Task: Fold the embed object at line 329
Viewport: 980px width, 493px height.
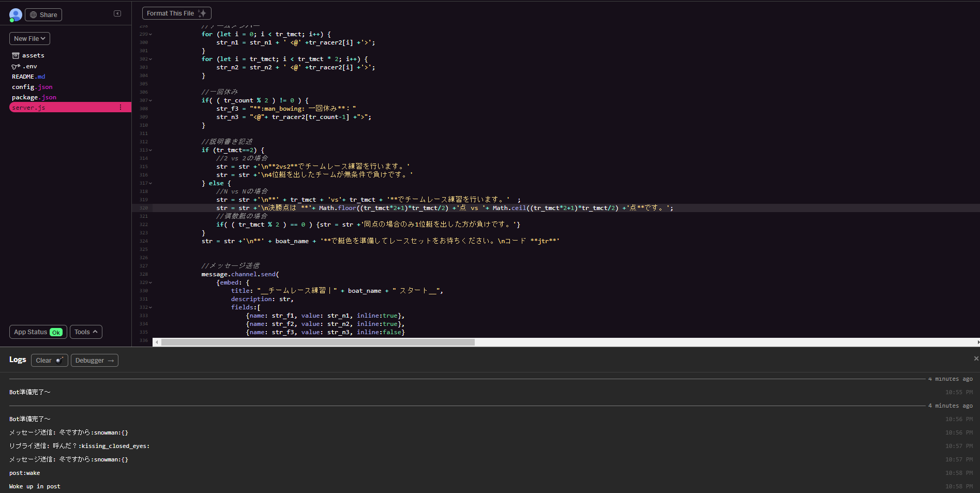Action: 150,282
